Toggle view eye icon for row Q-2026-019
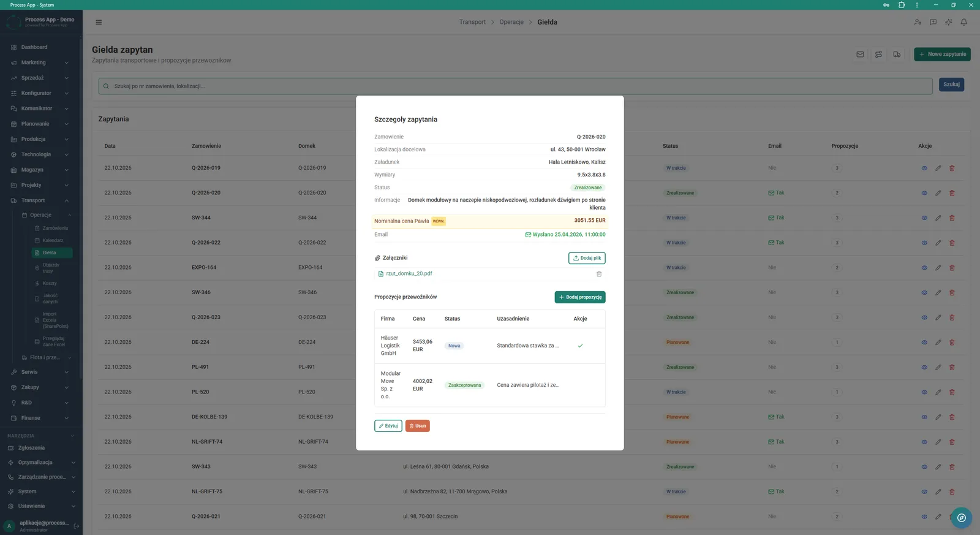980x535 pixels. point(924,168)
